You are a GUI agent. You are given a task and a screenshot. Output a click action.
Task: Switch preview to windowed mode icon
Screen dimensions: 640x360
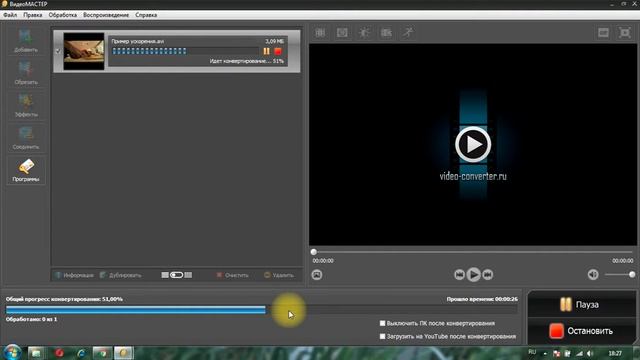(x=603, y=33)
